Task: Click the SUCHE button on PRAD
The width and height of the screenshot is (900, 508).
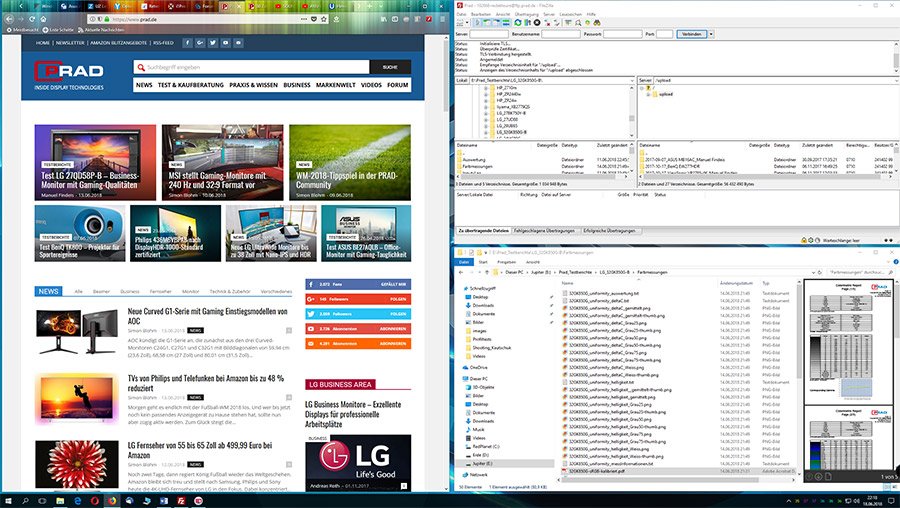Action: [x=389, y=67]
